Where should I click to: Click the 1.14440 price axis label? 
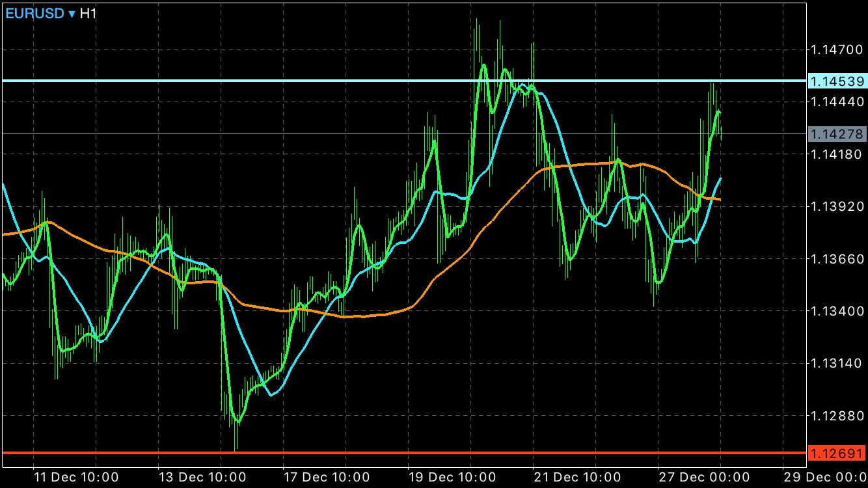tap(836, 102)
